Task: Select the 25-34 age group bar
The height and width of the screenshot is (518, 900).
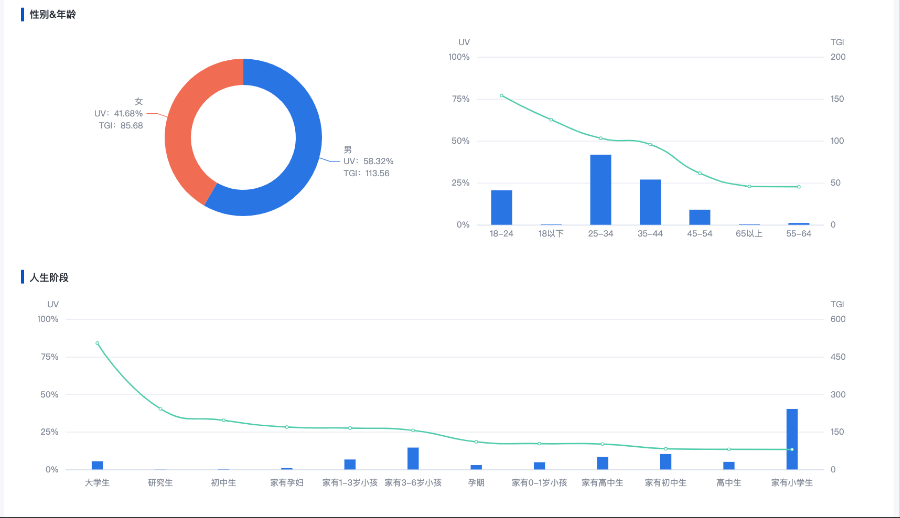Action: point(600,190)
